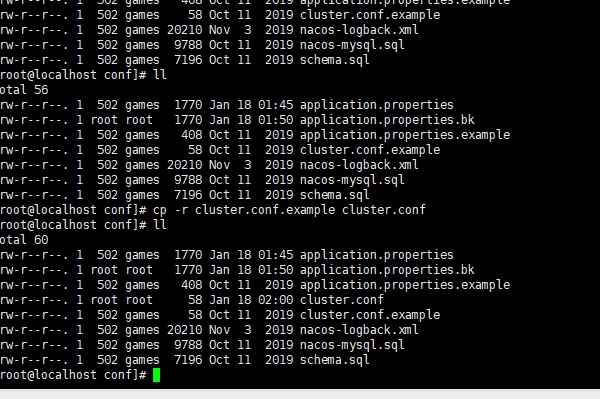Select nacos-logback.xml in the topmost listing

point(359,30)
